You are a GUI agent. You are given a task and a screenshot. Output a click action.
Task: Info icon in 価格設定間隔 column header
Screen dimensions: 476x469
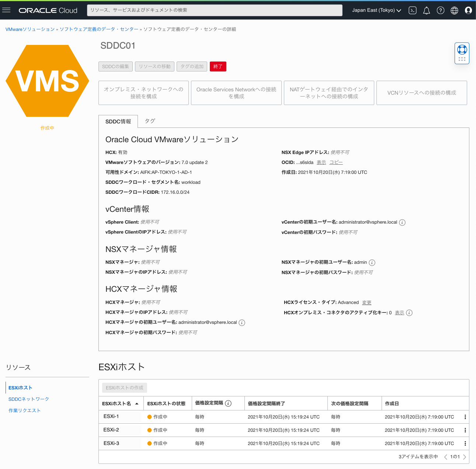tap(228, 403)
